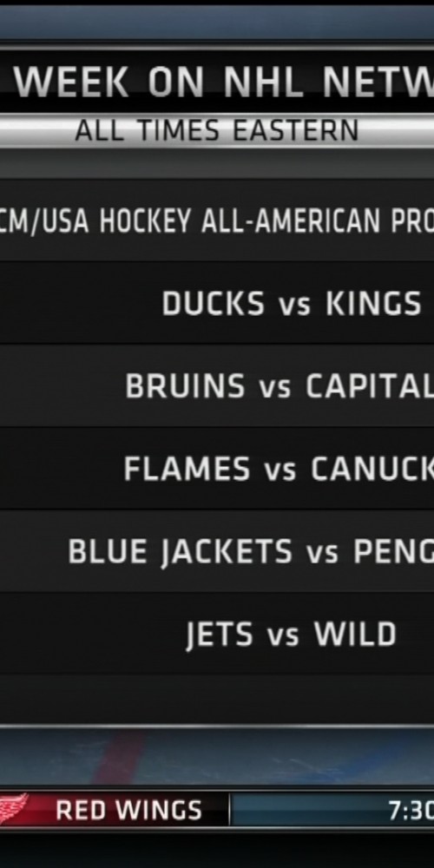Select the WEEK ON NHL NETWORK title
Viewport: 434px width, 868px height.
click(x=224, y=82)
